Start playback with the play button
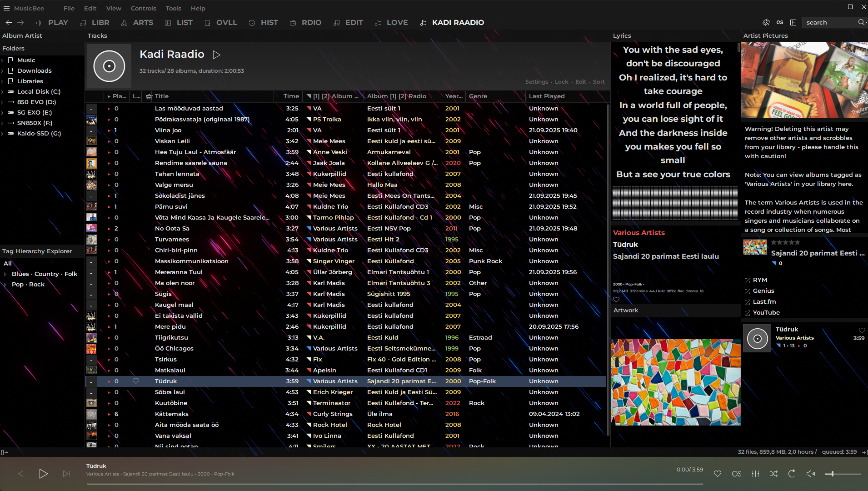 (43, 474)
